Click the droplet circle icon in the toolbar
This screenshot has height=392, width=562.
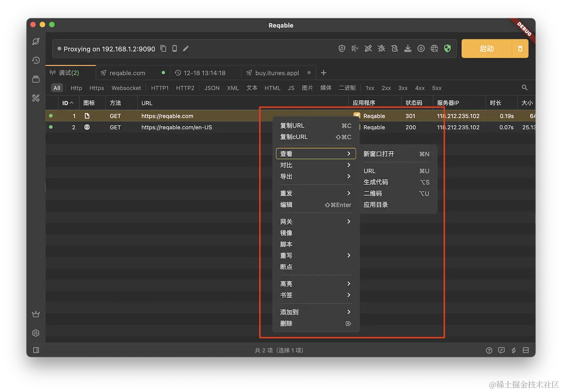coord(421,49)
